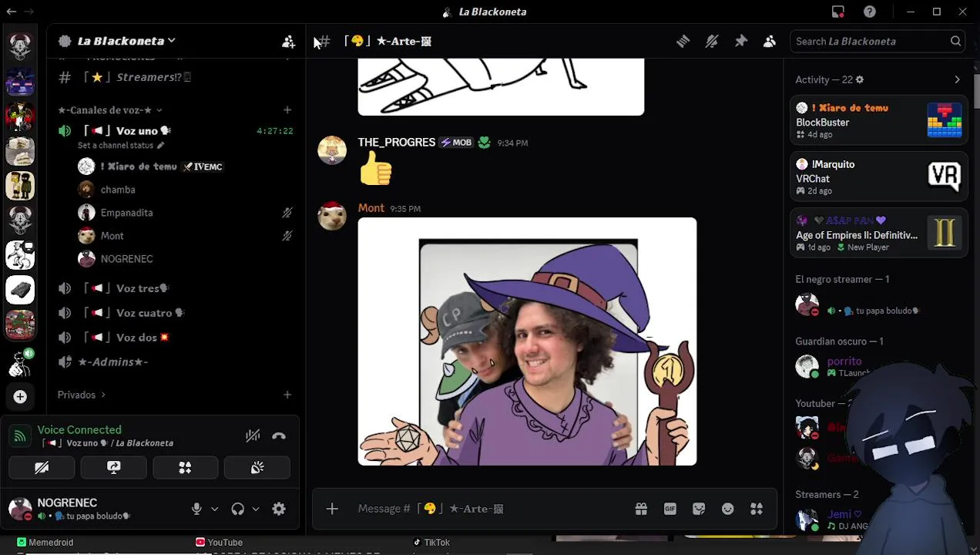980x555 pixels.
Task: Expand the Activity panel chevron
Action: 957,79
